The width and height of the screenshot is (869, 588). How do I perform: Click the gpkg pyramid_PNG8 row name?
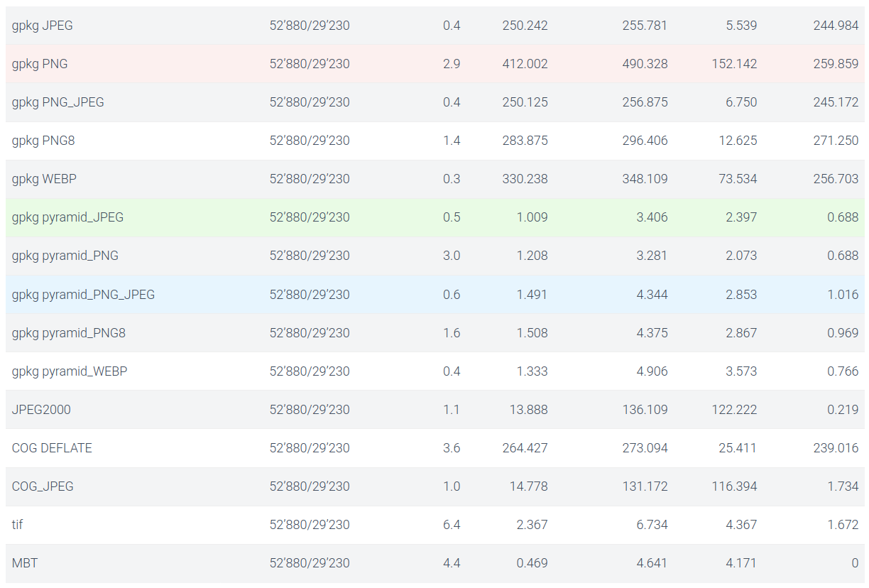tap(69, 333)
